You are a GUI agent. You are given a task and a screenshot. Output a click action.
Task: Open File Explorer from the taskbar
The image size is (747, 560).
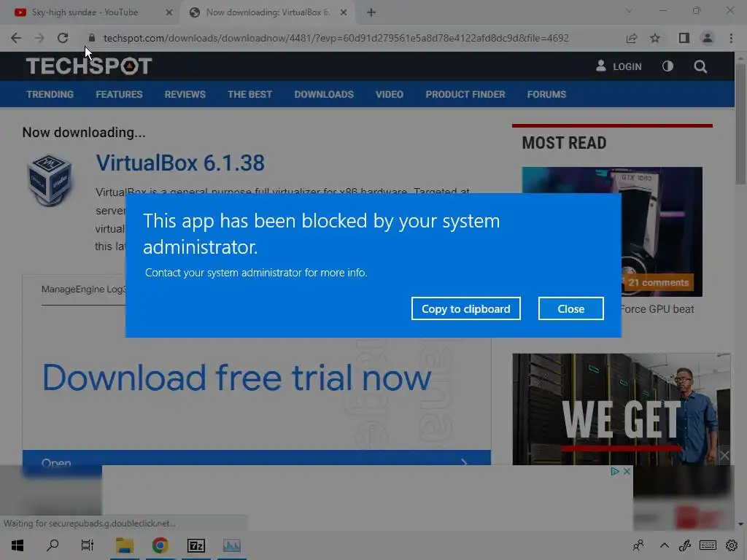coord(124,545)
